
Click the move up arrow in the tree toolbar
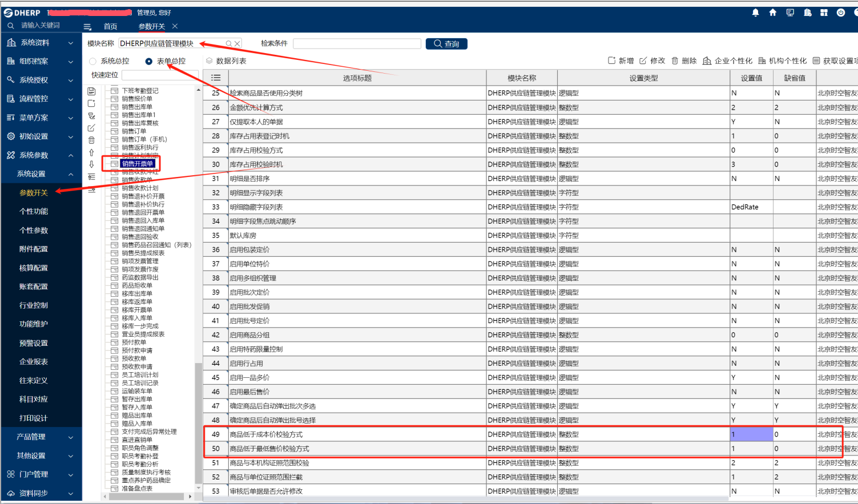point(91,152)
